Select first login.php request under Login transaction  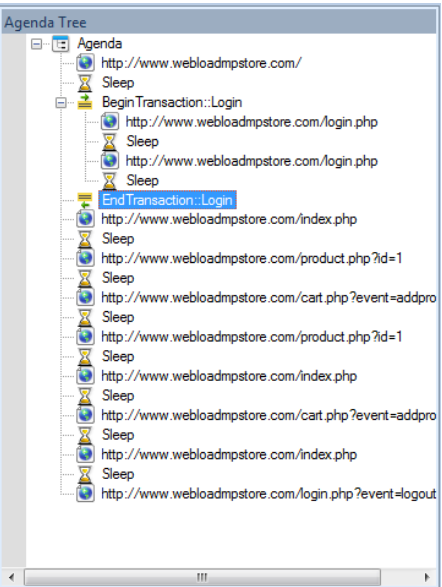pyautogui.click(x=252, y=122)
